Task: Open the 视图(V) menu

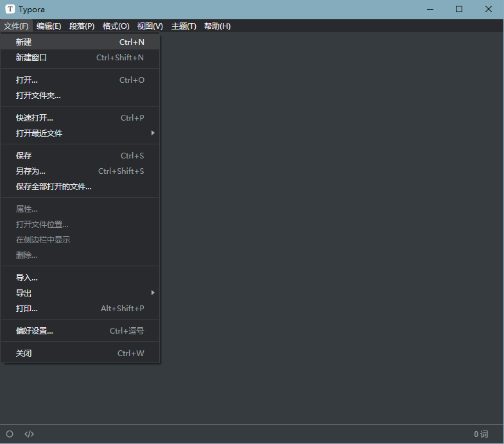Action: coord(150,26)
